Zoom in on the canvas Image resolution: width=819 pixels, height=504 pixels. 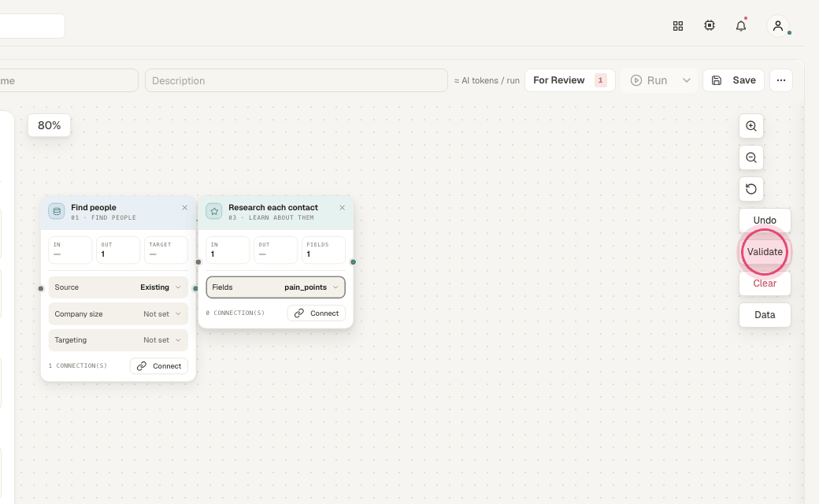point(751,126)
